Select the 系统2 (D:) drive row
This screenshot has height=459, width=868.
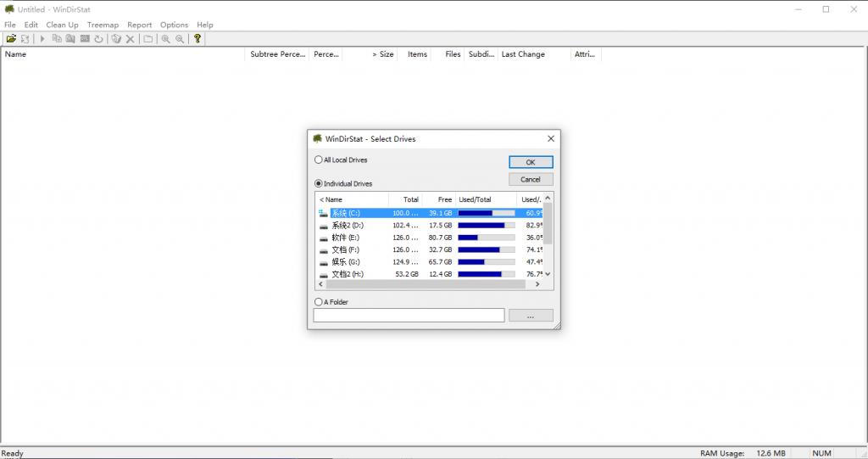[430, 226]
